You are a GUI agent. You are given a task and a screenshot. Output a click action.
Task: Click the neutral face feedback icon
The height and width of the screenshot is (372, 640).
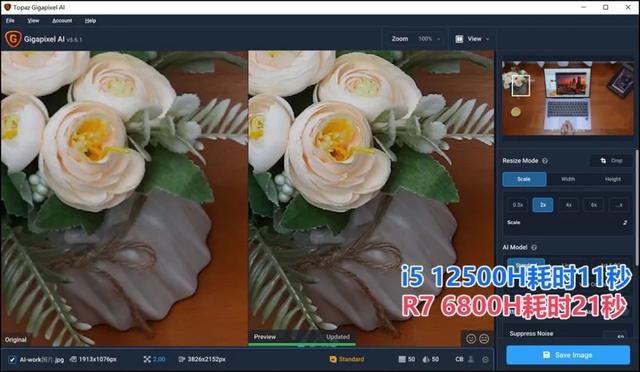[484, 339]
